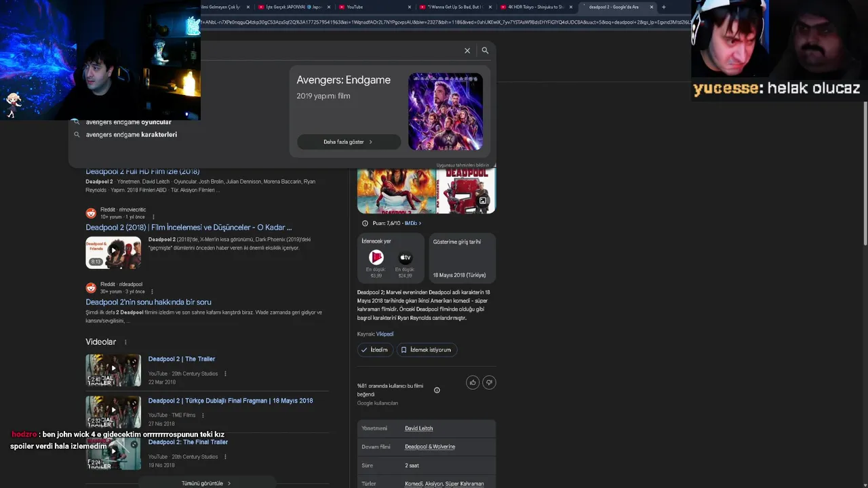Switch to I Wanna Get Up So Bad tab
The image size is (868, 488).
point(456,7)
